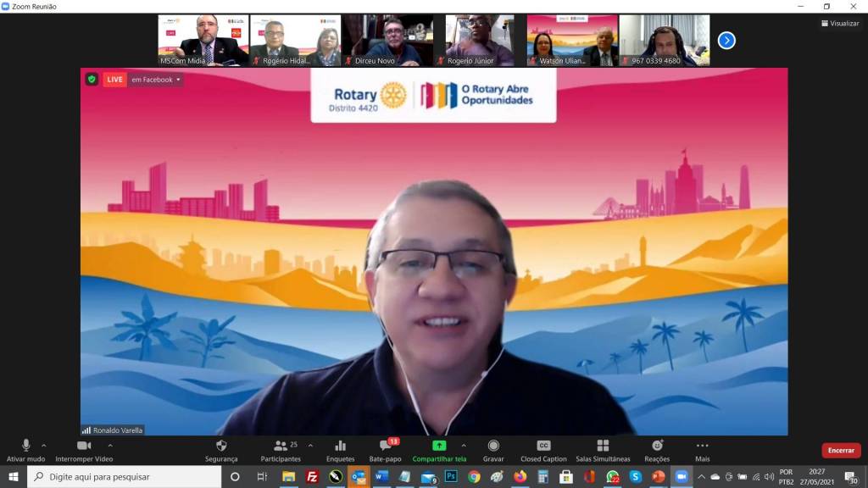Select the Dirceu Novo video thumbnail
868x488 pixels.
pyautogui.click(x=387, y=40)
